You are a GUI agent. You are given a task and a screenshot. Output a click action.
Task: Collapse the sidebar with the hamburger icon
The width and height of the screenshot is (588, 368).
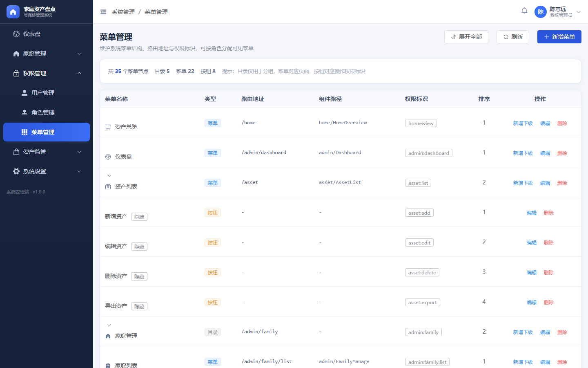(x=103, y=12)
